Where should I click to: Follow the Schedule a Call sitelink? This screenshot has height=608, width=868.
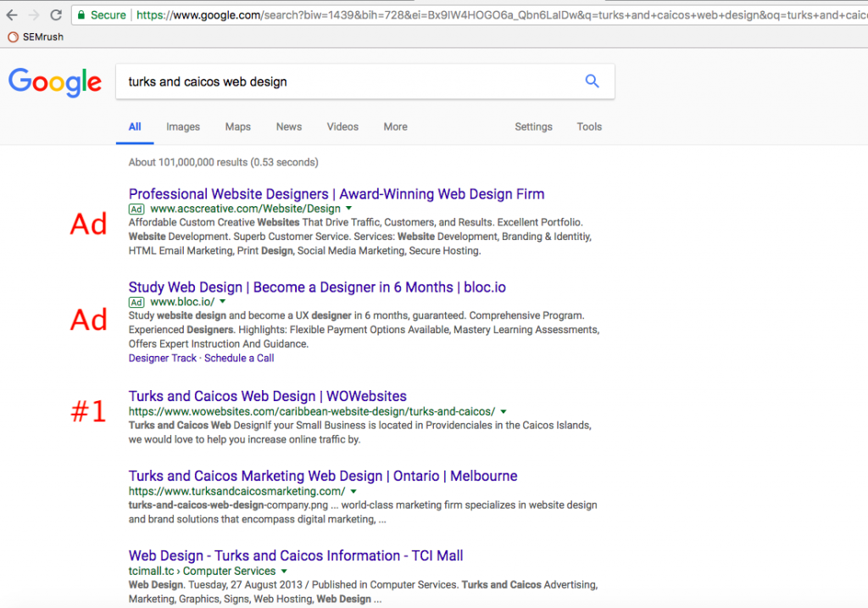[239, 358]
